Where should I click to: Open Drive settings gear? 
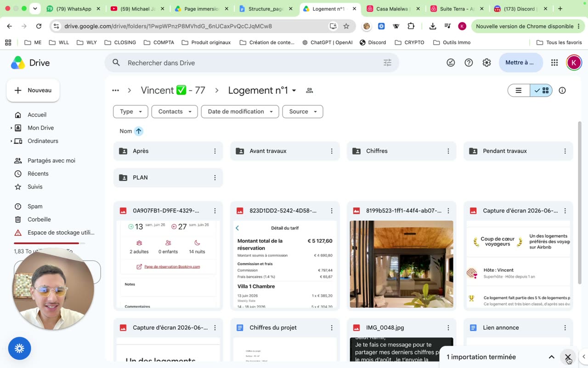pos(486,63)
